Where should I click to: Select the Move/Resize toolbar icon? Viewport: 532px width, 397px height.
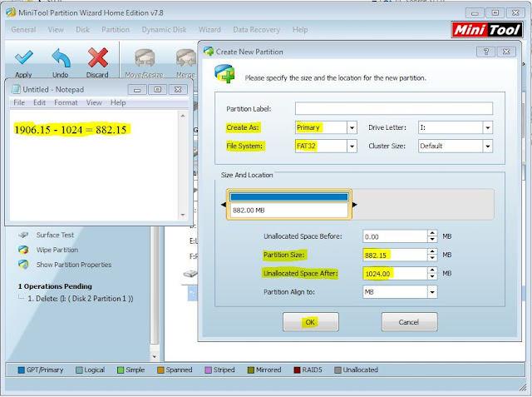point(145,58)
